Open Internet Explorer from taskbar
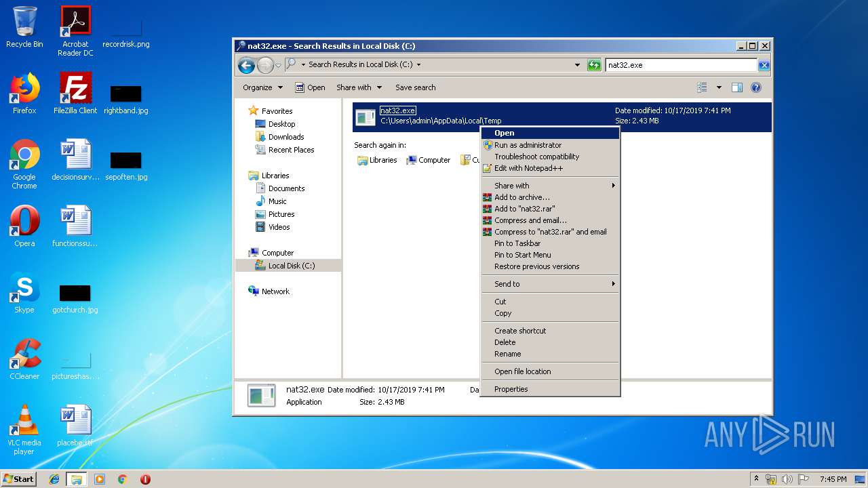The image size is (868, 488). click(54, 479)
